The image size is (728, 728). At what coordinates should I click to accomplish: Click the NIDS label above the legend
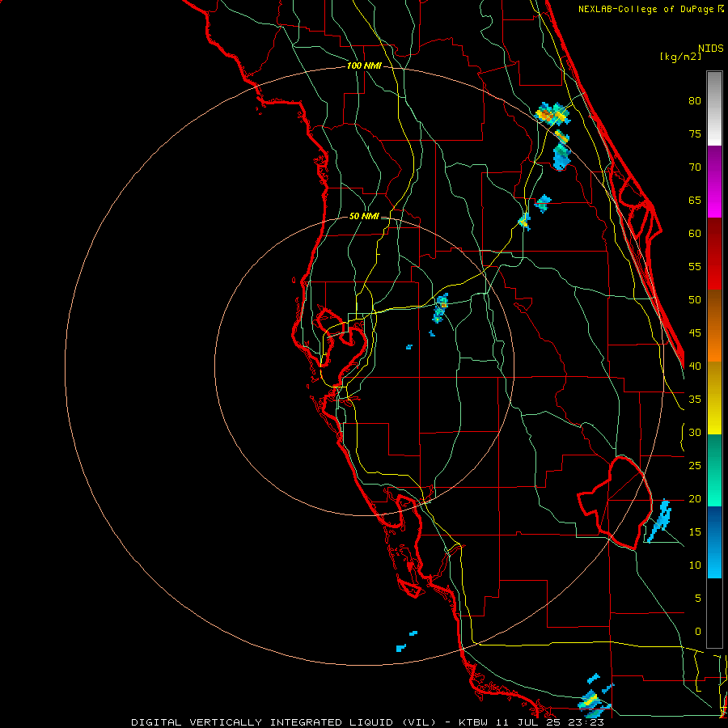[x=711, y=48]
